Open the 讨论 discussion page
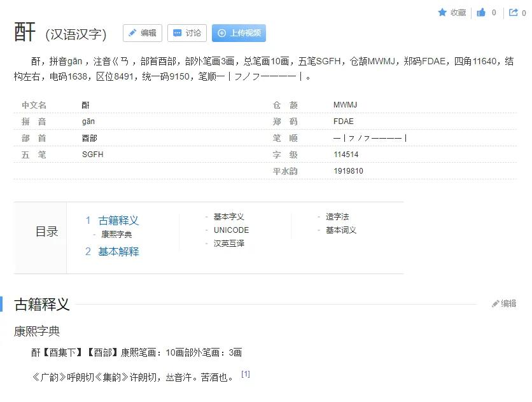 (x=187, y=33)
